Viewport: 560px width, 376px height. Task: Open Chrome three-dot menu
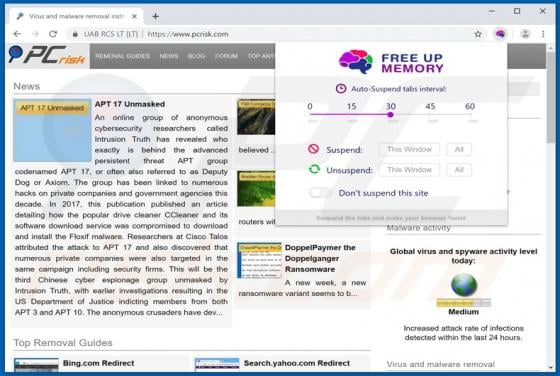click(x=543, y=34)
